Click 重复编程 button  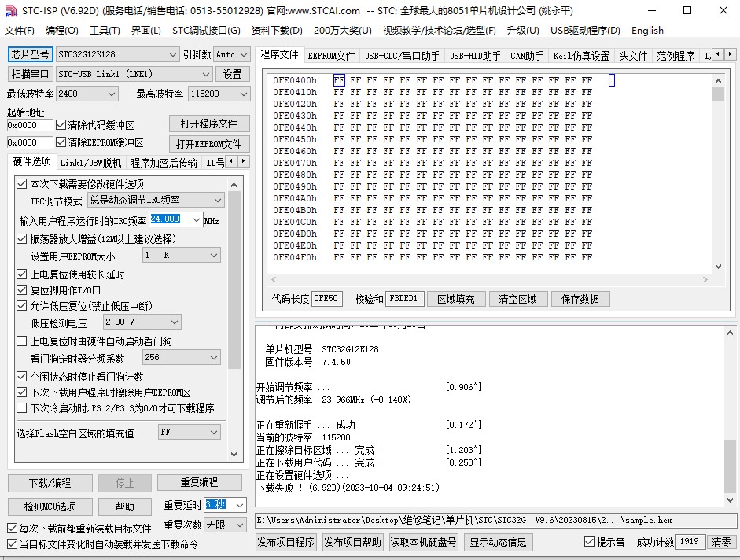pyautogui.click(x=199, y=483)
